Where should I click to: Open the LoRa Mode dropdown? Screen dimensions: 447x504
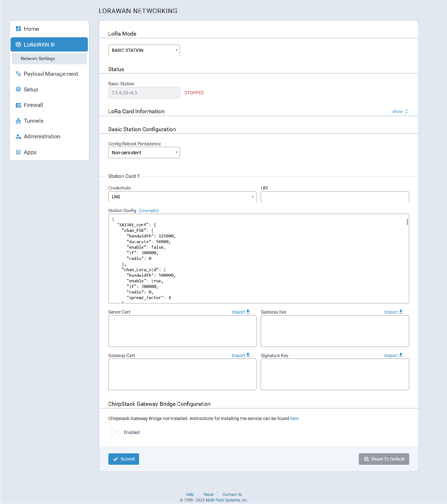point(144,50)
